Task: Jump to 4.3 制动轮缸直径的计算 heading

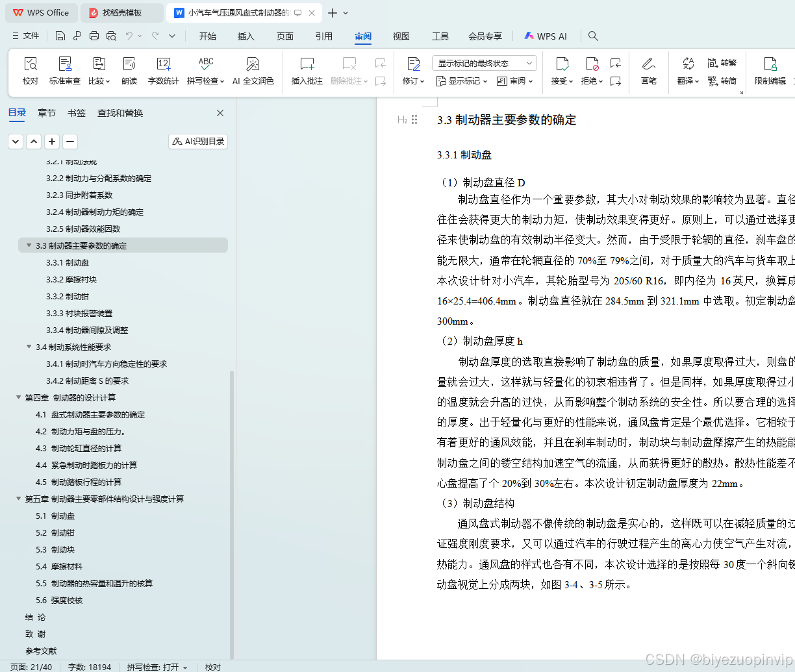Action: [79, 448]
